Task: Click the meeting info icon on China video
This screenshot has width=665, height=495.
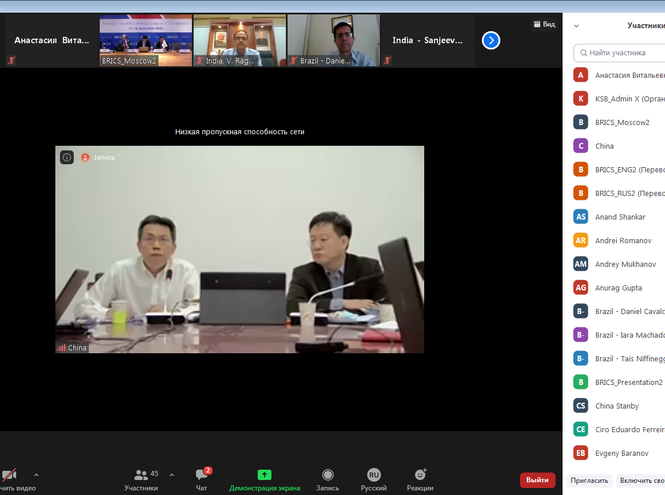Action: tap(67, 157)
